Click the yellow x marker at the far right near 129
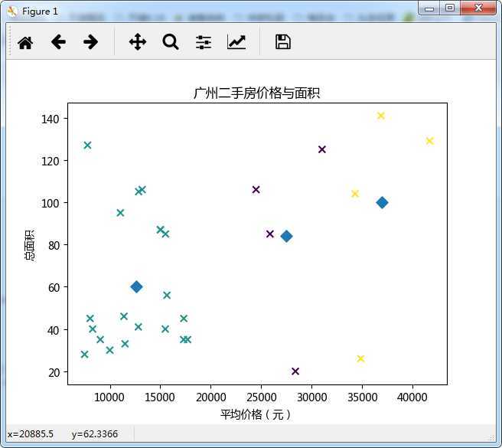 point(429,141)
